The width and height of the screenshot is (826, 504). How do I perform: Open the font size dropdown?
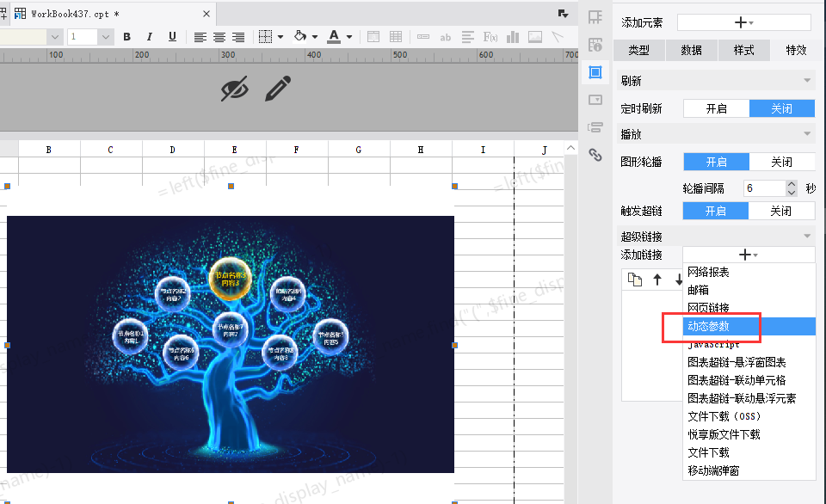coord(105,37)
